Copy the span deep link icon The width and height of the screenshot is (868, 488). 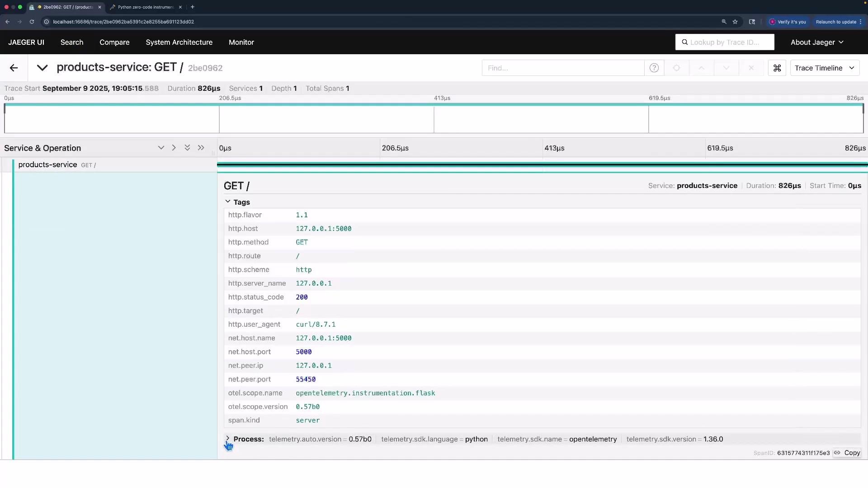(x=837, y=453)
